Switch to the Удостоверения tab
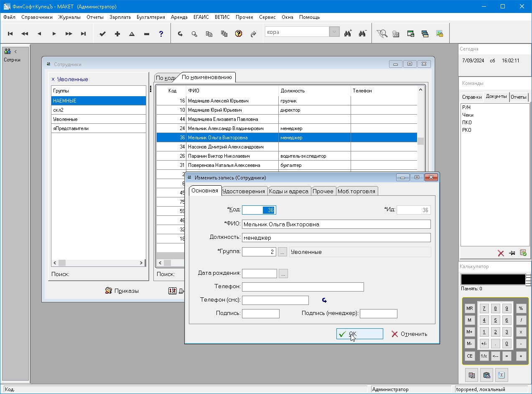The width and height of the screenshot is (532, 394). coord(244,191)
